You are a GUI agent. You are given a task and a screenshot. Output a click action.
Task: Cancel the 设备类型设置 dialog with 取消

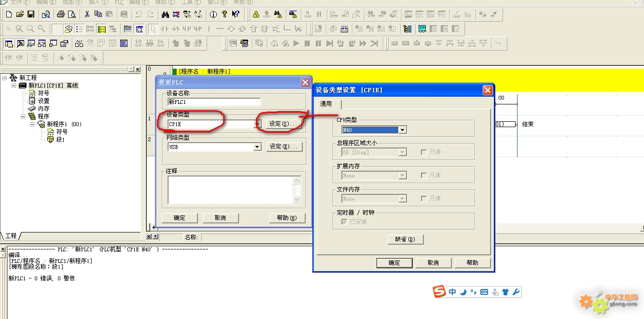[434, 263]
